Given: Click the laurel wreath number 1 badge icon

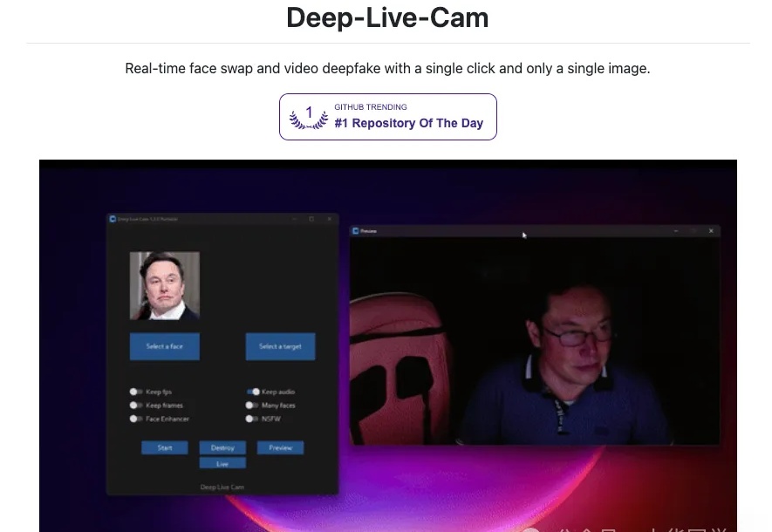Looking at the screenshot, I should coord(308,116).
